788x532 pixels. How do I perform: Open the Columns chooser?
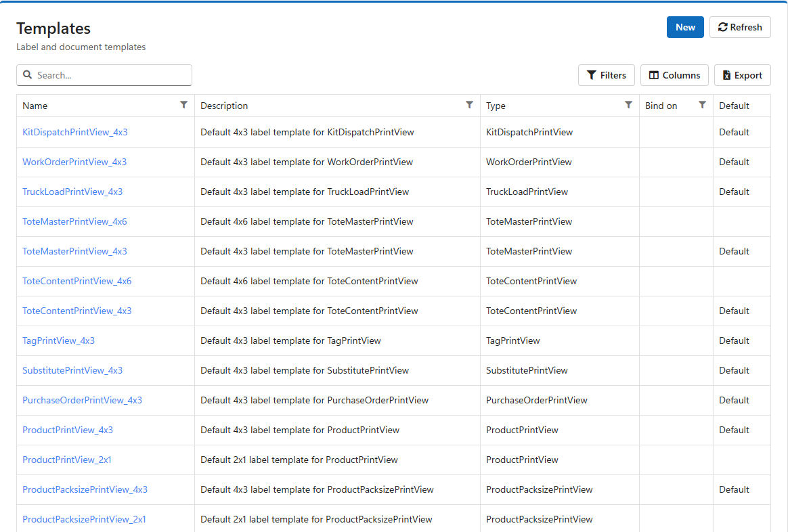pyautogui.click(x=674, y=75)
